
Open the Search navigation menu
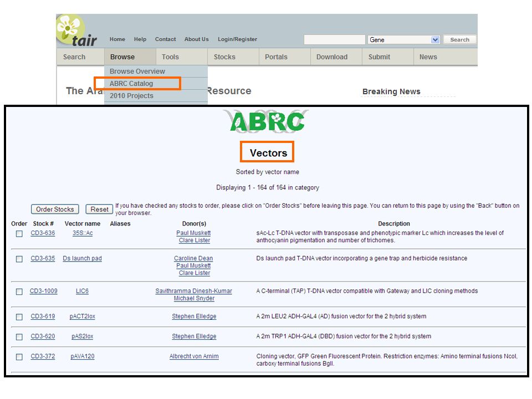(80, 57)
